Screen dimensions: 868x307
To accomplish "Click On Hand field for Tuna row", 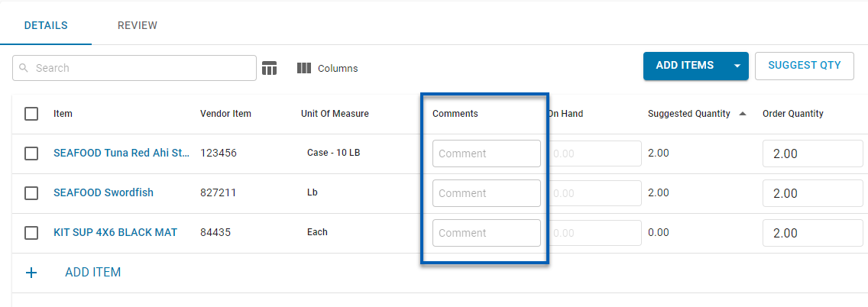I will coord(595,153).
